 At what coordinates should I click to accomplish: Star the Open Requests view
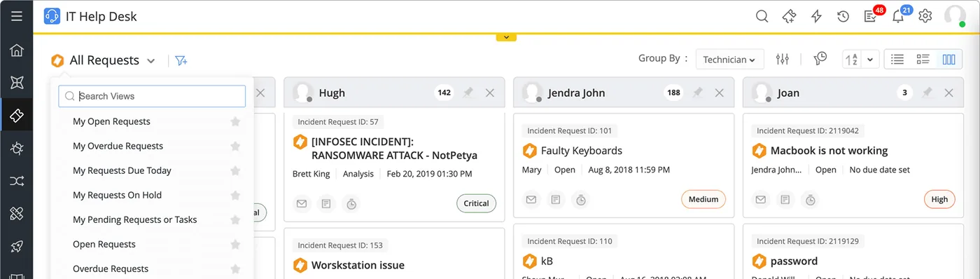(236, 244)
